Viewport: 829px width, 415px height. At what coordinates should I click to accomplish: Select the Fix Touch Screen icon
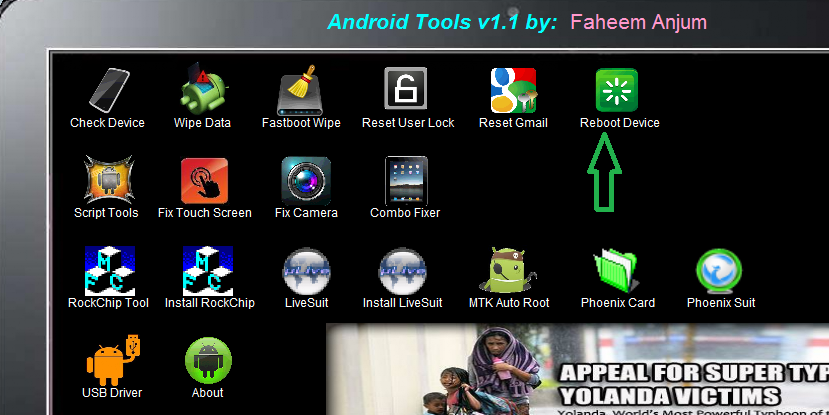[x=205, y=181]
